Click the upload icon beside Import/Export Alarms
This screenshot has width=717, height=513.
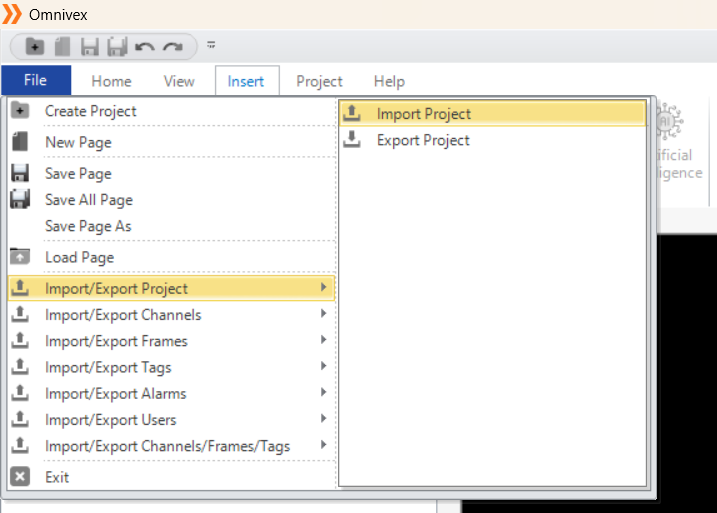pos(20,392)
